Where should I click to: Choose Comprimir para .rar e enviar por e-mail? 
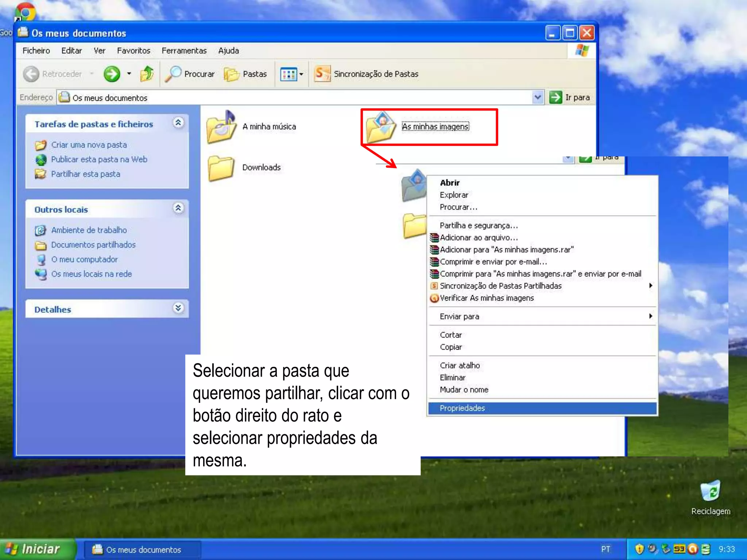pos(542,274)
